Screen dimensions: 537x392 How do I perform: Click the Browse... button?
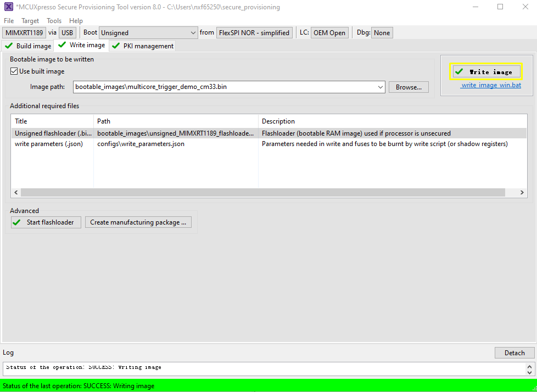(x=409, y=87)
